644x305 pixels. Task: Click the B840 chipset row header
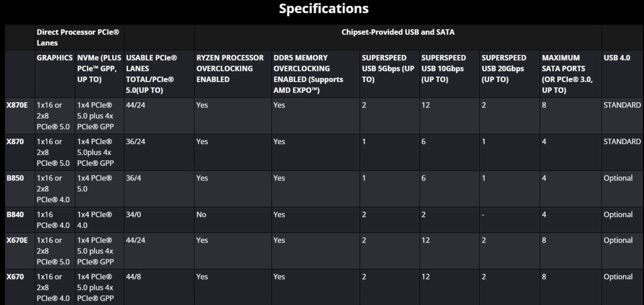(15, 215)
